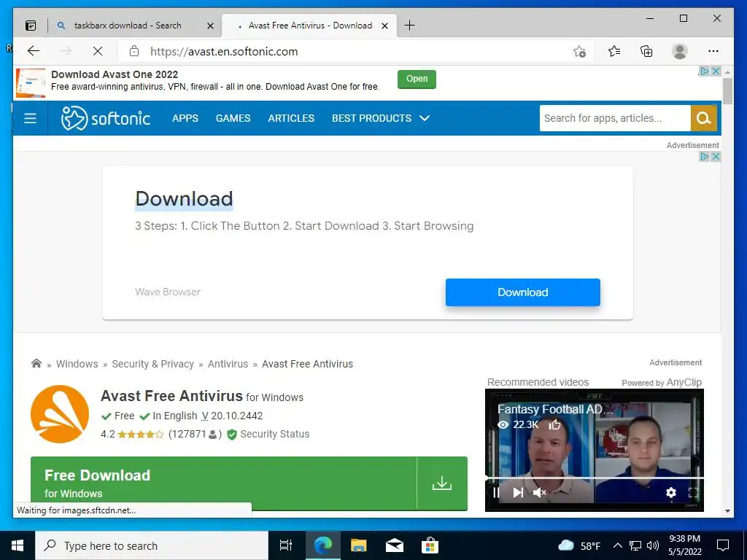Open the Edge tab actions menu icon
The image size is (747, 560).
point(31,26)
